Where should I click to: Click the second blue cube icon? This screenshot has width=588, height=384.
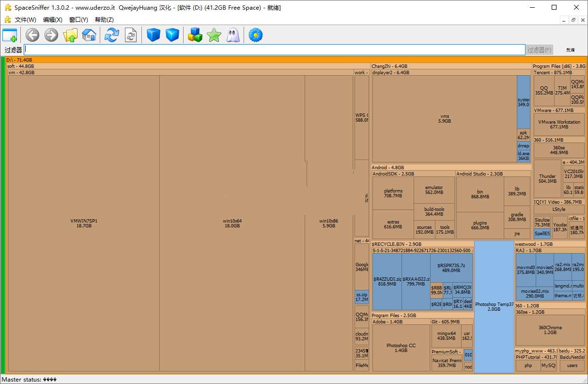coord(172,35)
